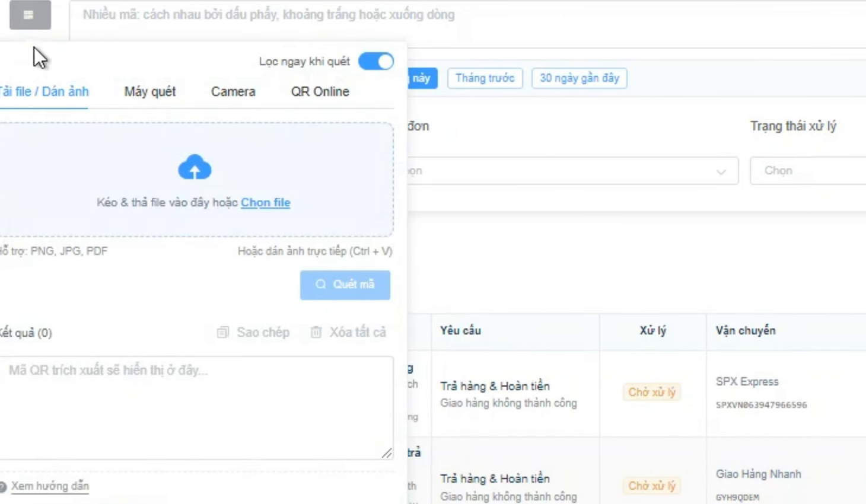Toggle the Lọc ngay khi quét switch
Image resolution: width=866 pixels, height=504 pixels.
[x=376, y=61]
